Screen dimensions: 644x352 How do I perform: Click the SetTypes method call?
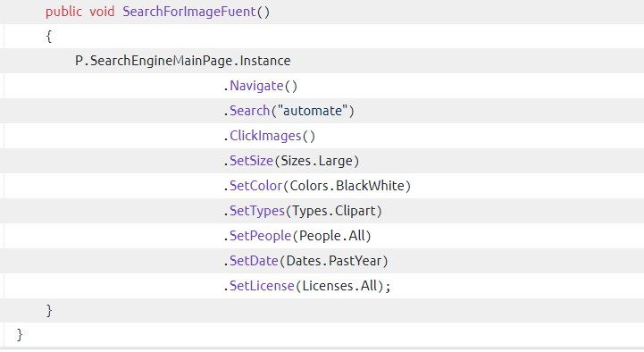coord(256,211)
